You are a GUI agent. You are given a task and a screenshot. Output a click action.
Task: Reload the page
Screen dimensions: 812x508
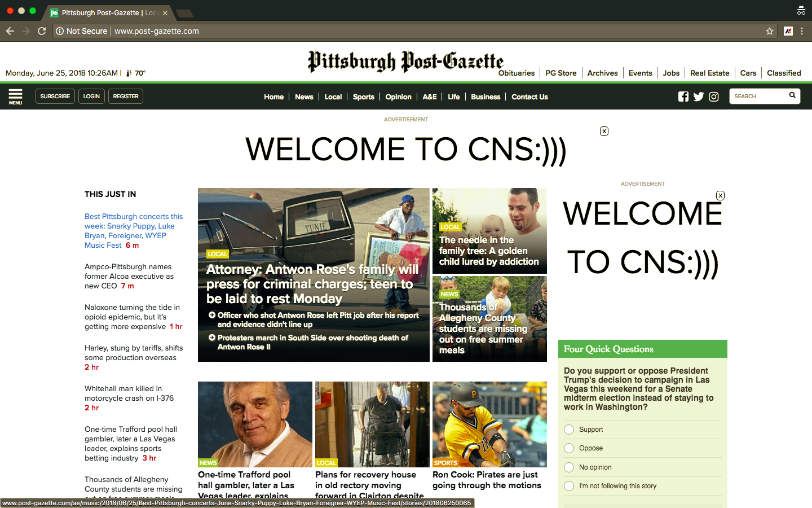point(42,31)
